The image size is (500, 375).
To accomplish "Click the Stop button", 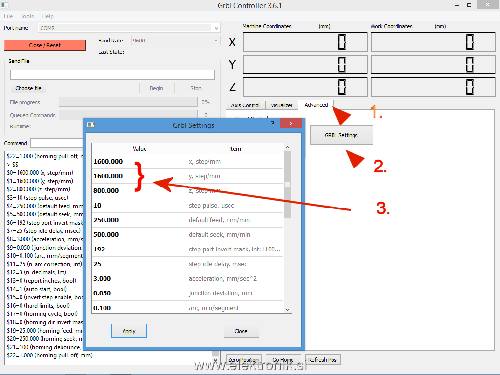I will tap(196, 88).
